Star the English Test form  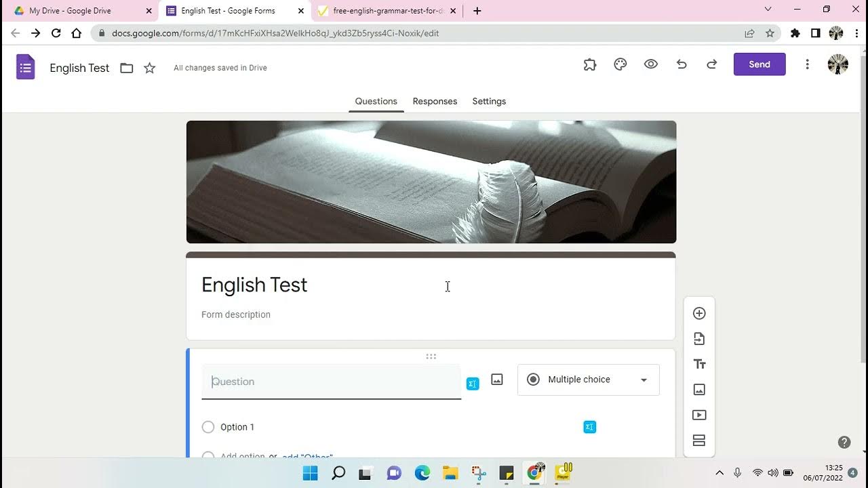150,68
